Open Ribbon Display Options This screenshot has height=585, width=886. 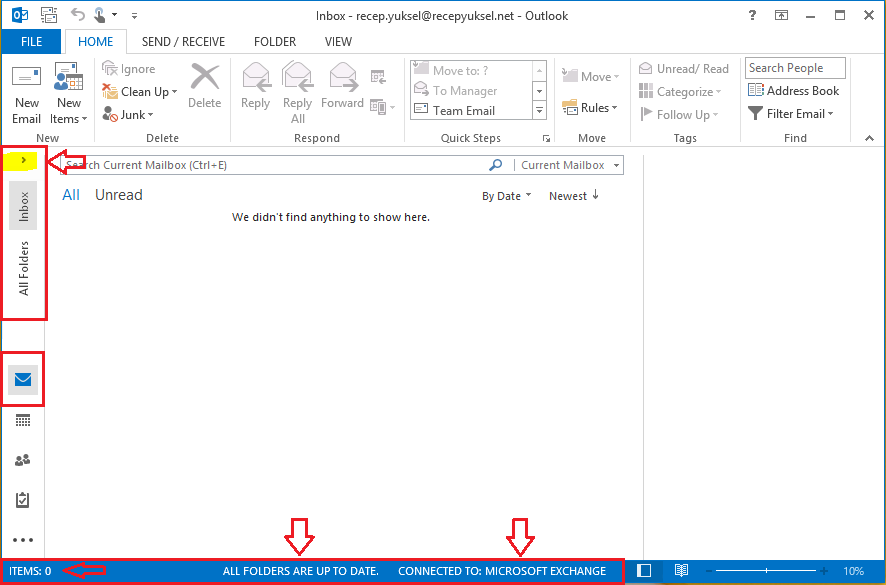pyautogui.click(x=781, y=15)
